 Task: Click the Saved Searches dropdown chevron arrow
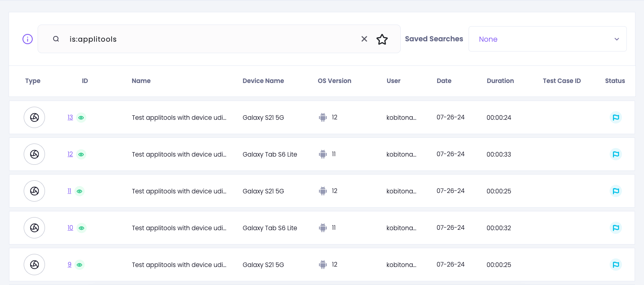tap(617, 39)
